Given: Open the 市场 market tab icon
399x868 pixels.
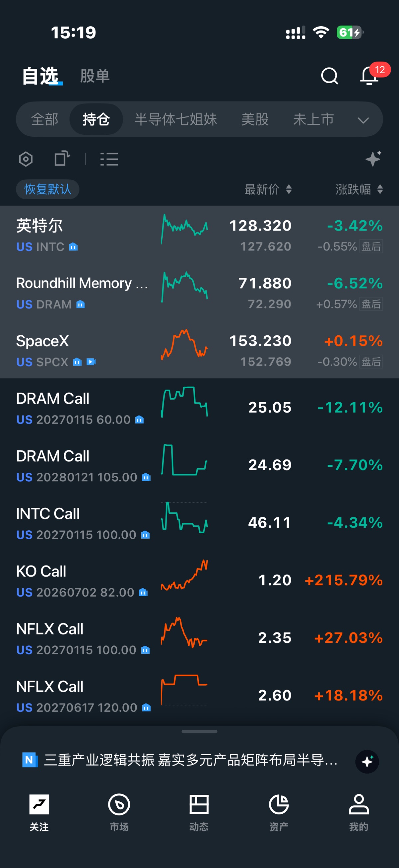Looking at the screenshot, I should point(119,804).
